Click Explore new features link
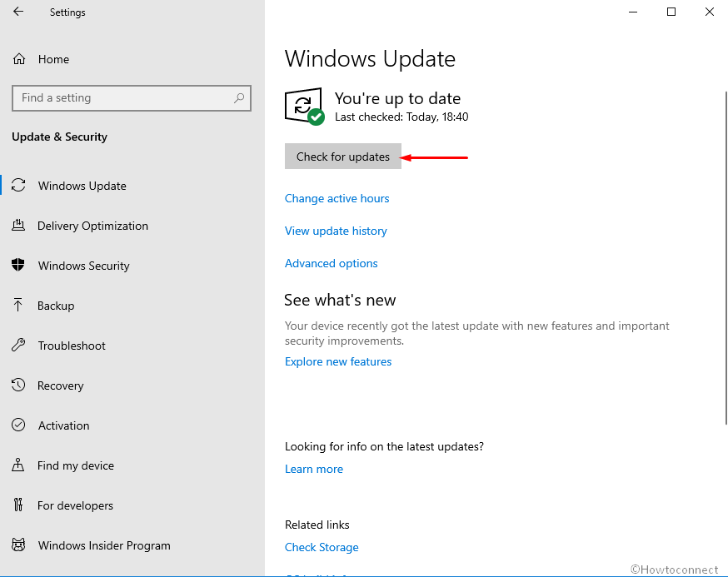728x577 pixels. tap(338, 361)
